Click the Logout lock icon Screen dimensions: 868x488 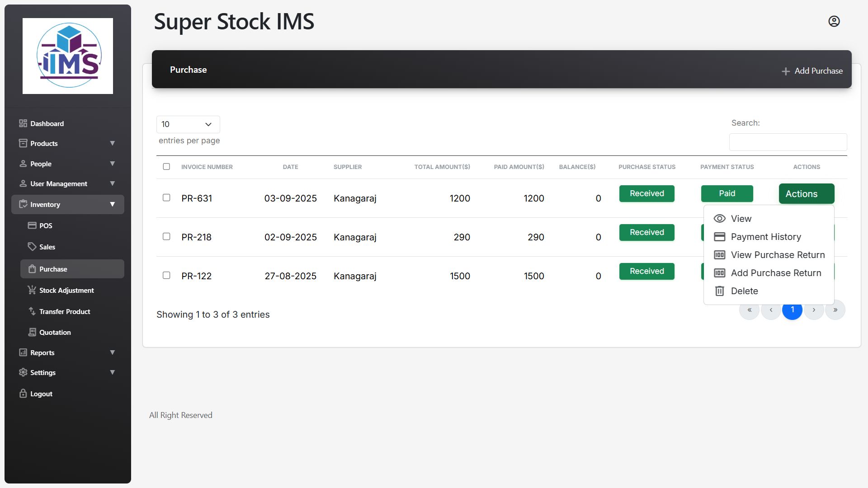click(23, 394)
